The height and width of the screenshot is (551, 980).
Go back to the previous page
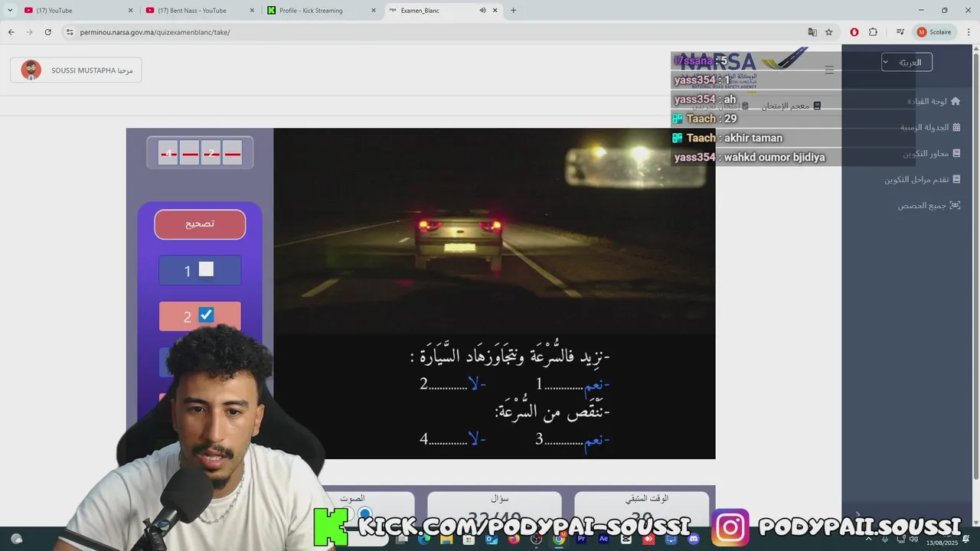tap(11, 32)
